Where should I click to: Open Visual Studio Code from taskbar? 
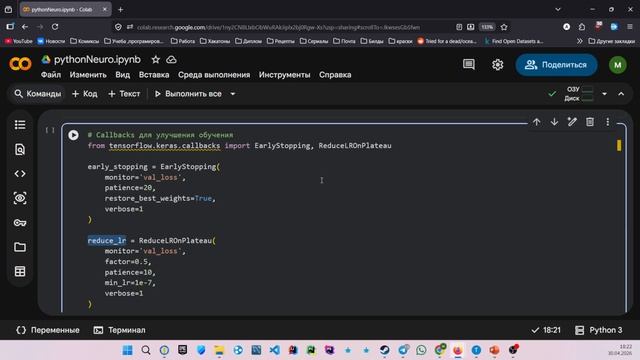pyautogui.click(x=275, y=350)
